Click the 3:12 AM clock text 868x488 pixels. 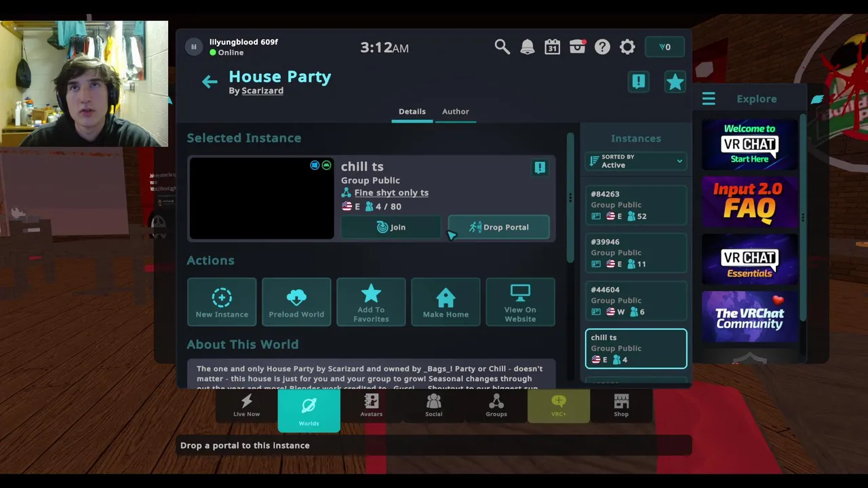384,47
